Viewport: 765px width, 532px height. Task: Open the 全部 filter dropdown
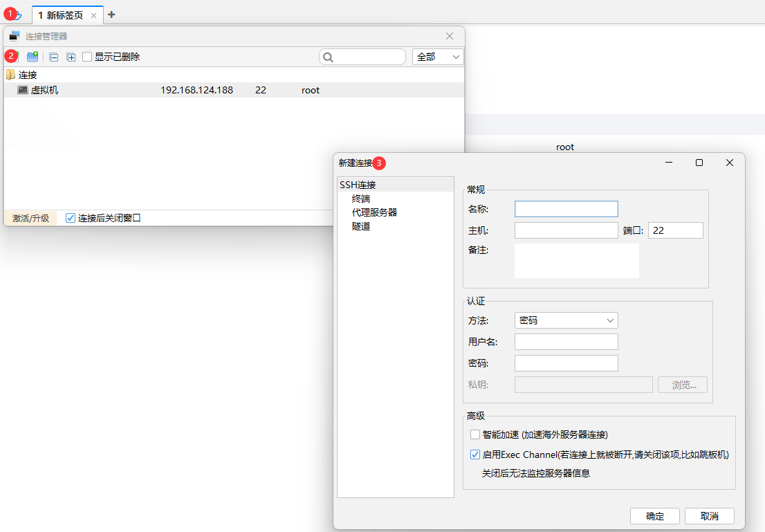(x=437, y=57)
